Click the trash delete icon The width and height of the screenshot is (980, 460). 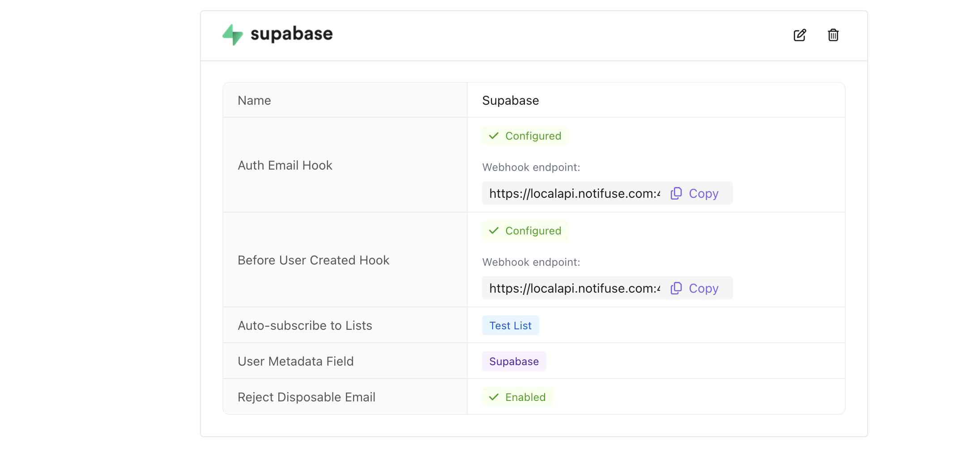tap(833, 35)
